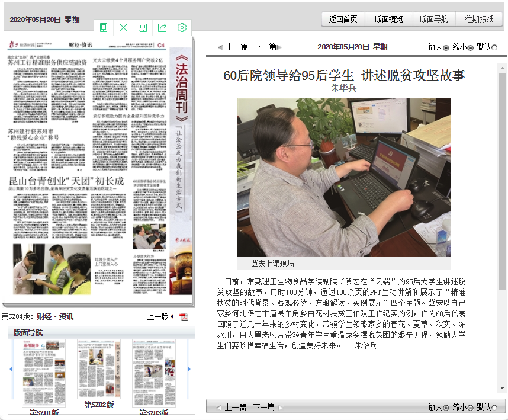Open 第SZ01版 page thumbnail
508x420 pixels.
pyautogui.click(x=44, y=373)
